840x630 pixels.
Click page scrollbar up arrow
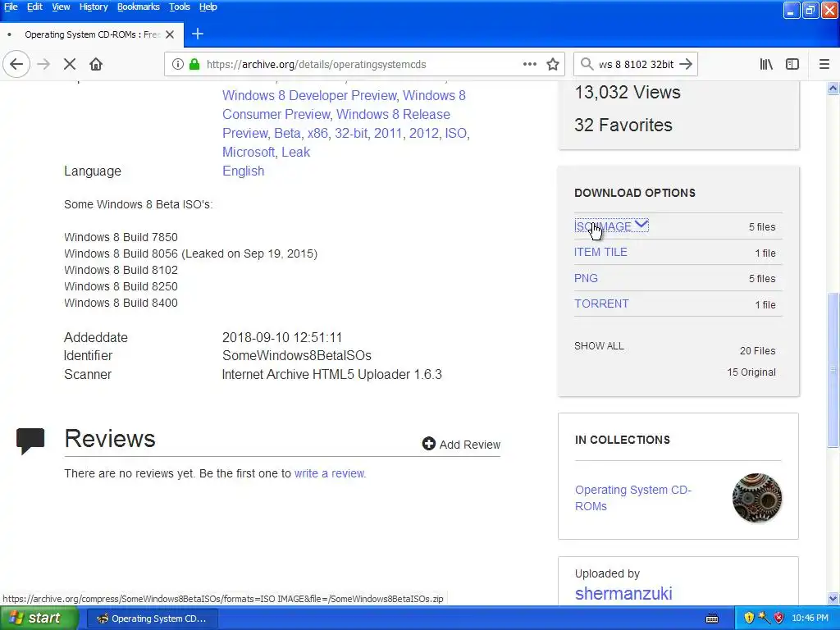(833, 89)
